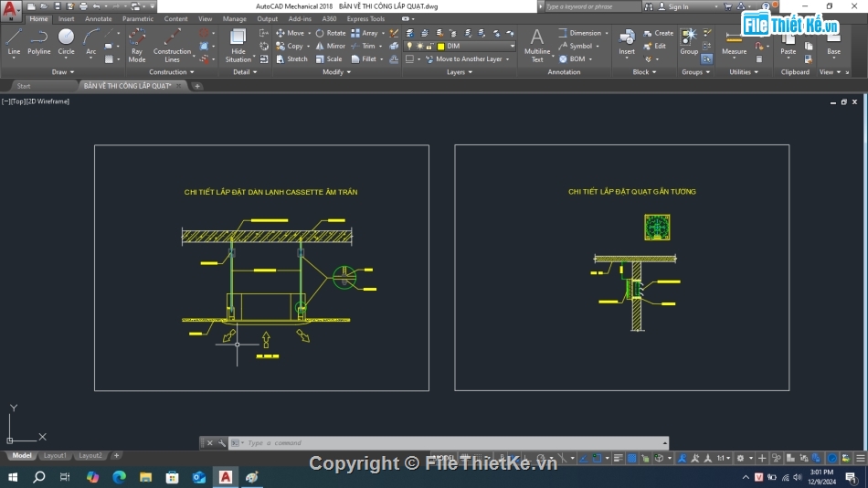This screenshot has width=868, height=488.
Task: Open annotation scale 1:1 dropdown
Action: point(724,458)
